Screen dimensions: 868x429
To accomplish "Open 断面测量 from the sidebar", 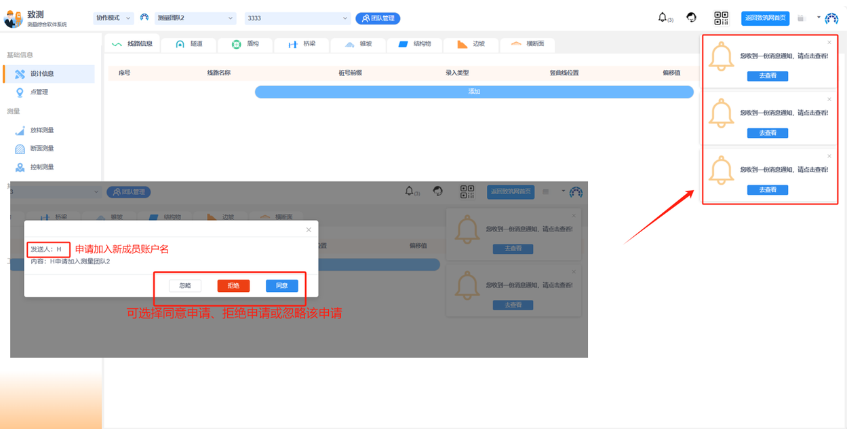I will (41, 149).
